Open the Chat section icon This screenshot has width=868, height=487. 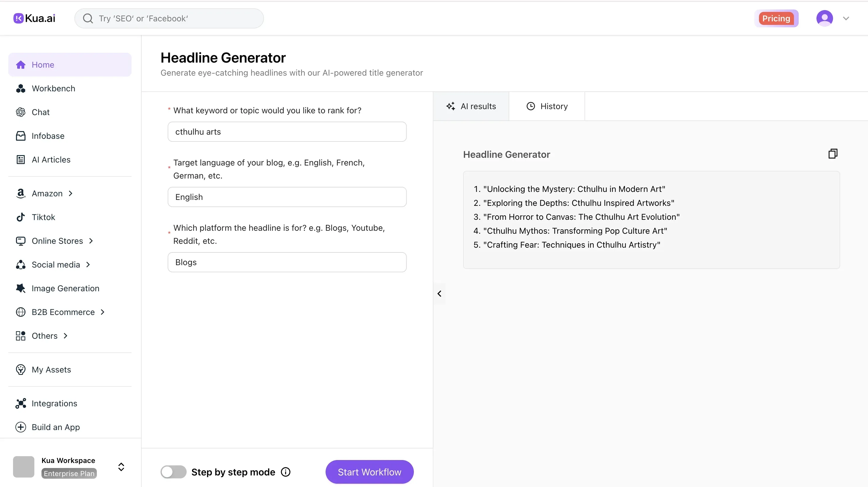point(20,112)
